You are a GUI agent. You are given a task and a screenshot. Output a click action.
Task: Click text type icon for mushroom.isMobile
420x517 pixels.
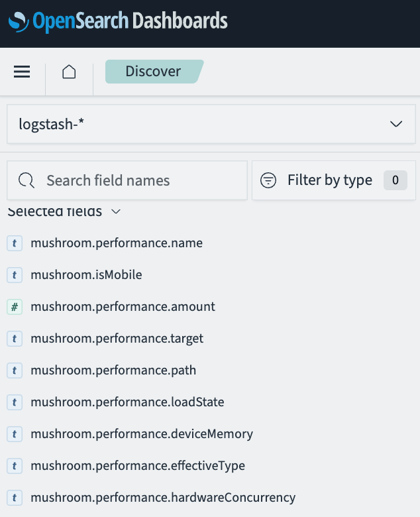pos(15,275)
